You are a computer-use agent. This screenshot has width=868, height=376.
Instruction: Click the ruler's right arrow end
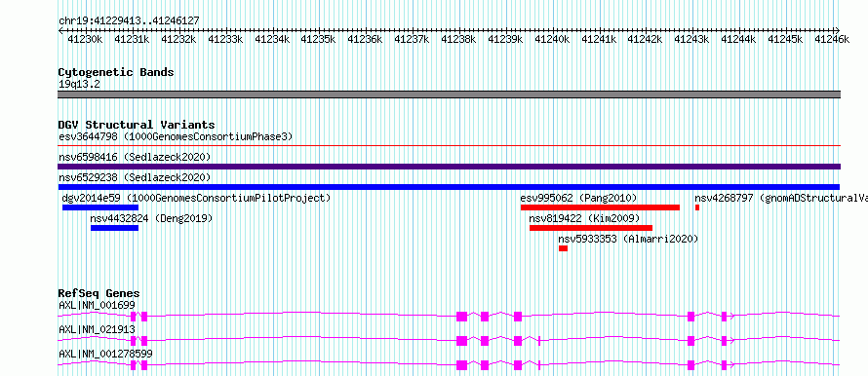pyautogui.click(x=838, y=30)
